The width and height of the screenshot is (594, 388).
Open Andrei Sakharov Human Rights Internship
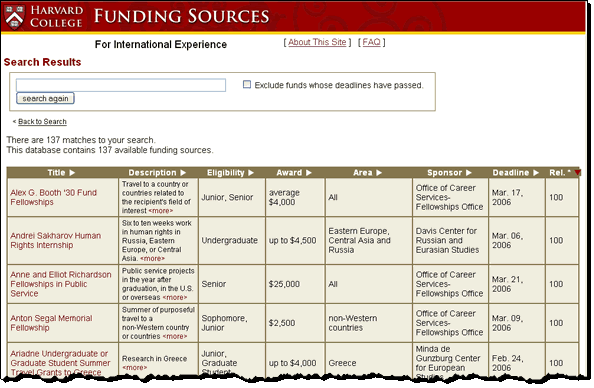(56, 240)
